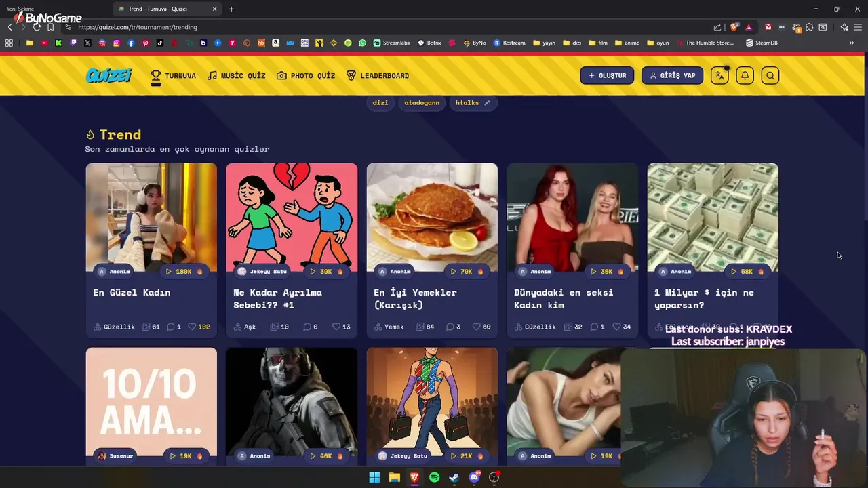
Task: Open File Explorer from the taskbar
Action: pos(394,477)
